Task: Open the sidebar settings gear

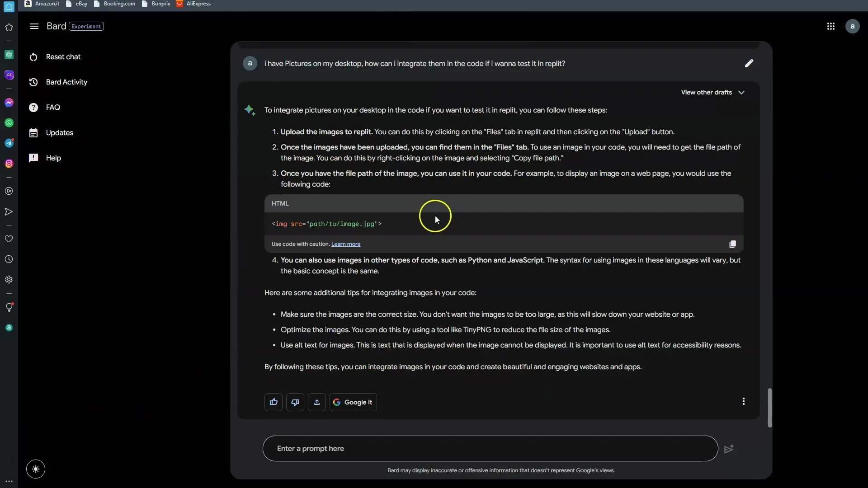Action: coord(9,280)
